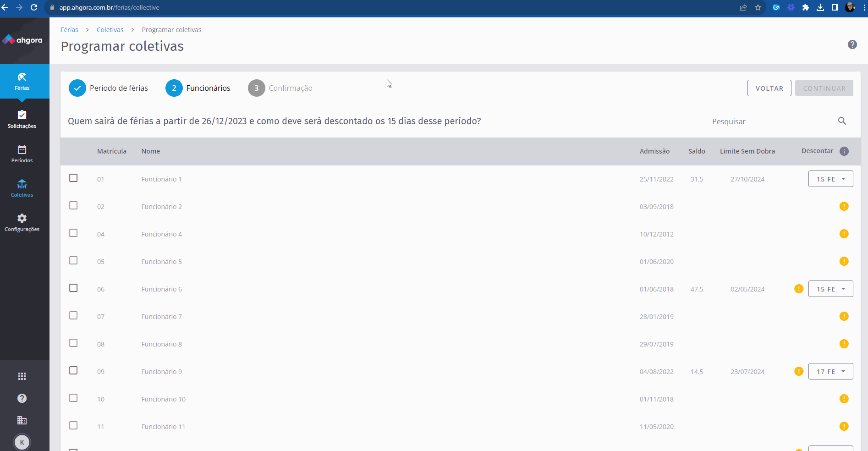868x451 pixels.
Task: Sort by Admissão column header
Action: coord(654,151)
